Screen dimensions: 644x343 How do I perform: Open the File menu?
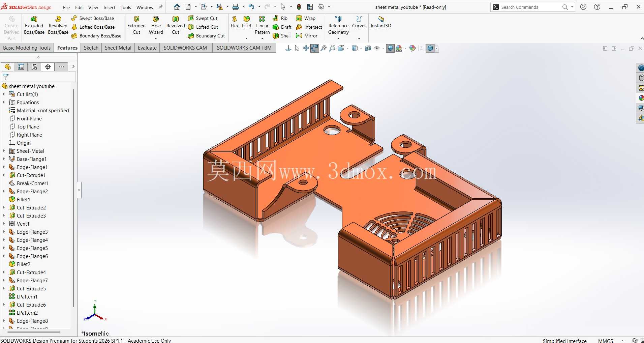66,7
